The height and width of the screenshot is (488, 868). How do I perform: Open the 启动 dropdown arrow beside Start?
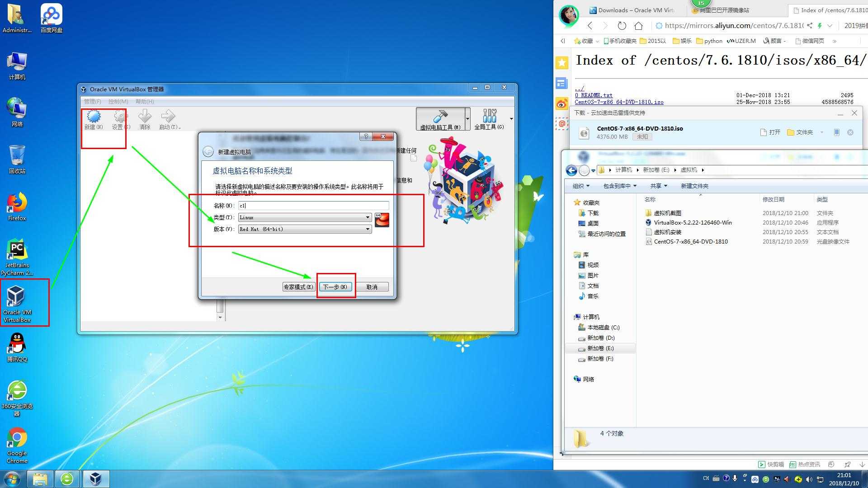tap(180, 128)
